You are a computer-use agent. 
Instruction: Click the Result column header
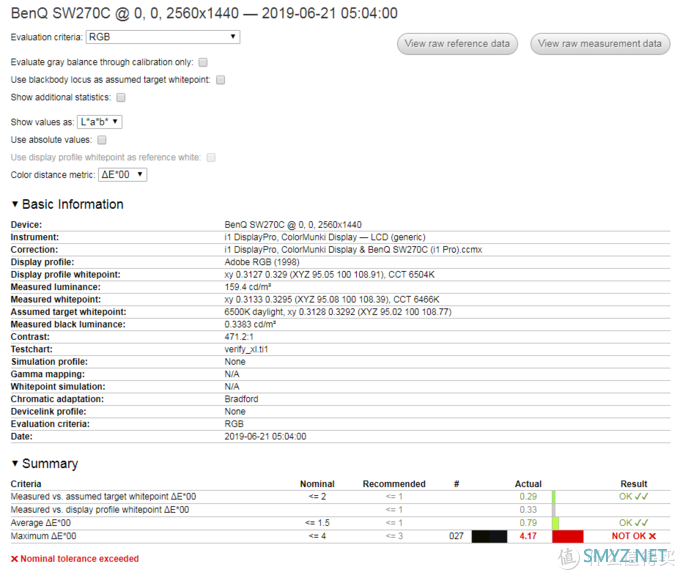pos(634,484)
